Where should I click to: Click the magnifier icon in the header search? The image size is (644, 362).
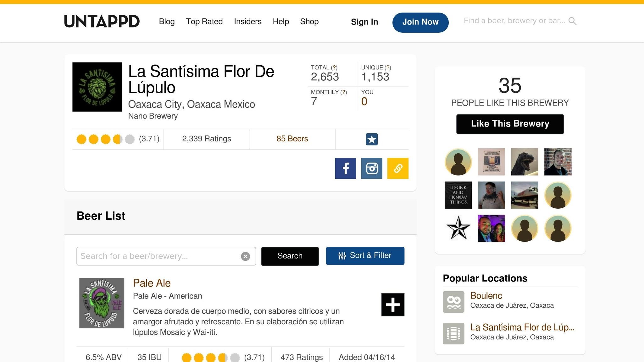pyautogui.click(x=573, y=21)
